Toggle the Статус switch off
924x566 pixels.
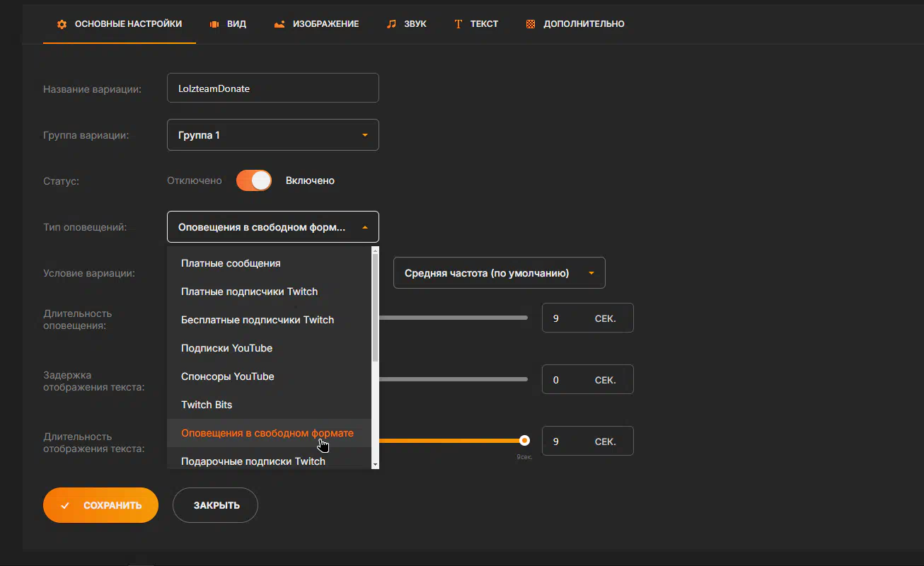253,180
